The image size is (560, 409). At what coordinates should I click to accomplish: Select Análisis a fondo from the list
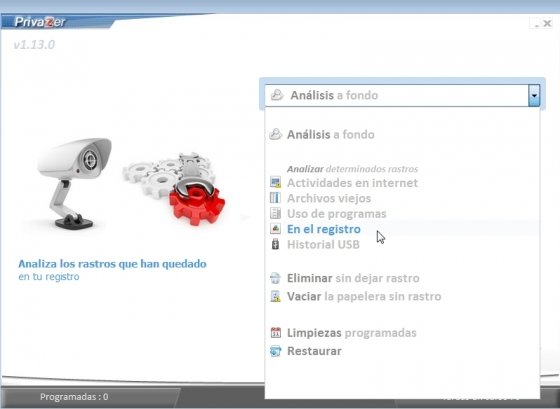(331, 135)
